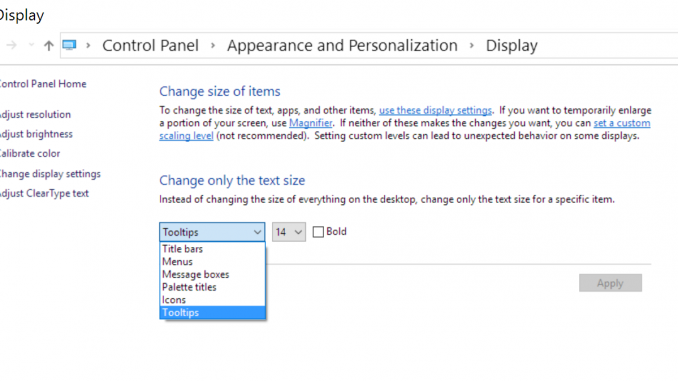This screenshot has height=381, width=678.
Task: Open the Magnifier link
Action: point(310,123)
